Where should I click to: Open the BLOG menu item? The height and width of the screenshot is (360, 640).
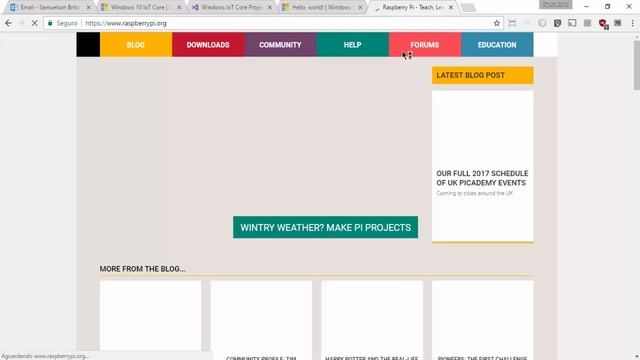click(x=136, y=45)
